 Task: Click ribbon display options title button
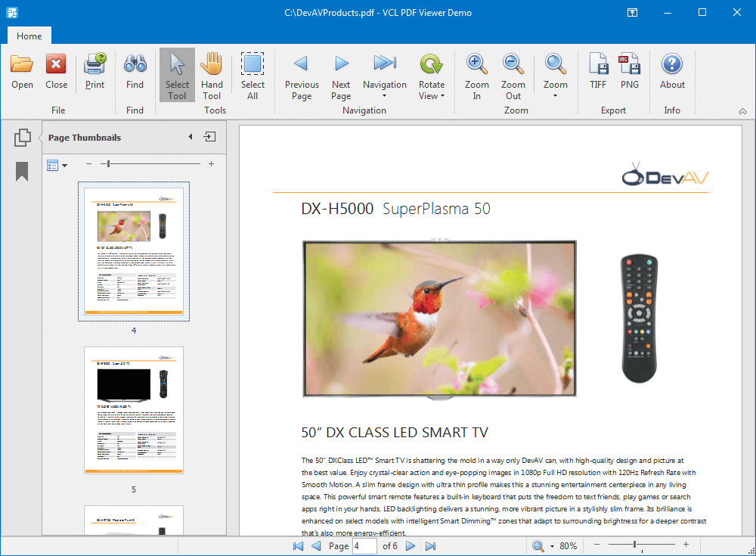pyautogui.click(x=632, y=13)
